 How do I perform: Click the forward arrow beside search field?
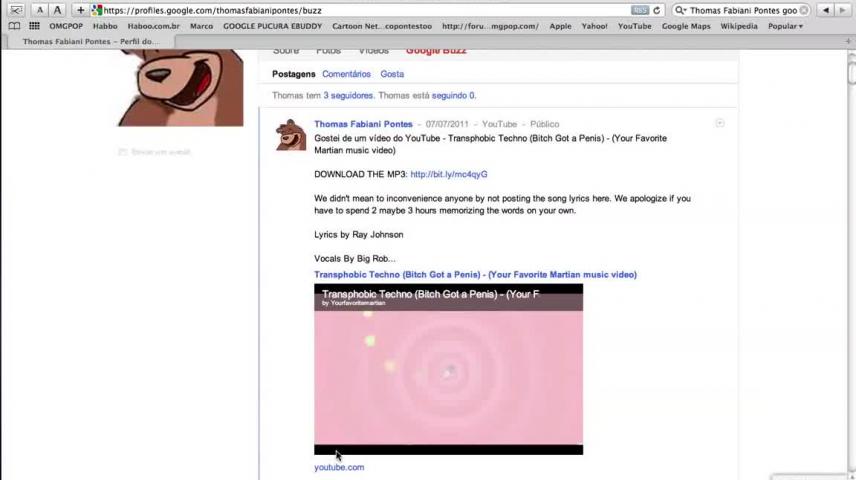coord(842,10)
